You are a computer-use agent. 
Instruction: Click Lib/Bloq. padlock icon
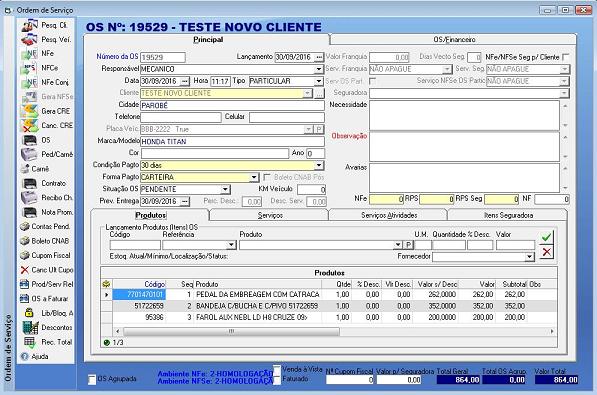pyautogui.click(x=29, y=313)
